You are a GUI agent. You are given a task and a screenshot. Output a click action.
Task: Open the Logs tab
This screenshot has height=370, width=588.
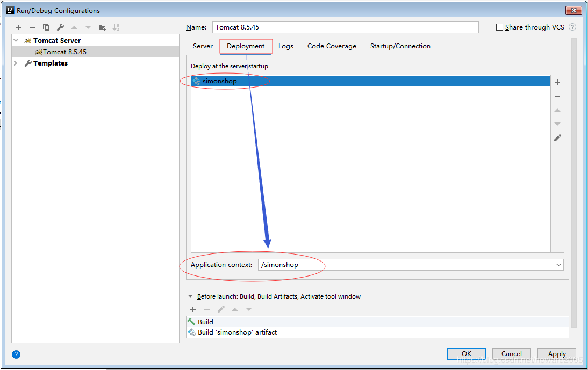click(286, 46)
